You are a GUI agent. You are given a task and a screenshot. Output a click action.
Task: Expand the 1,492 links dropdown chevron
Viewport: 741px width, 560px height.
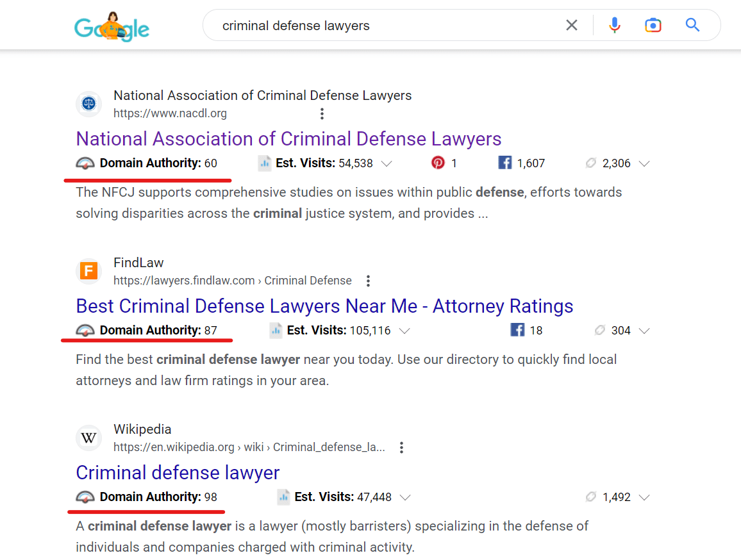(644, 497)
